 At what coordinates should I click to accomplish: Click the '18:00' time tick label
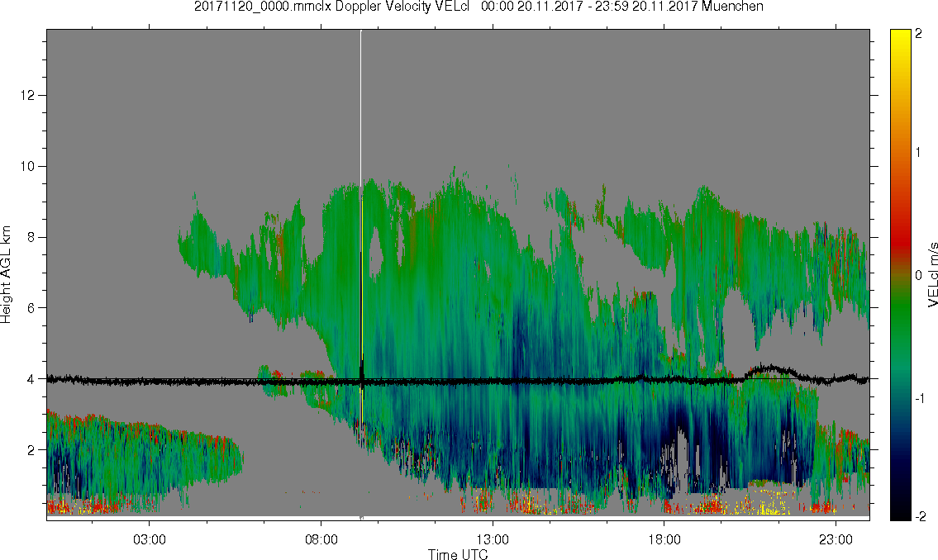664,539
